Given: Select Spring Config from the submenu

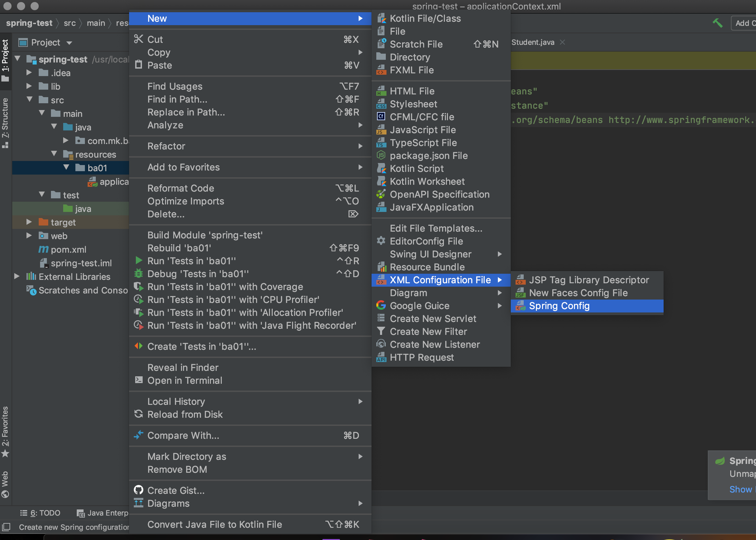Looking at the screenshot, I should tap(559, 306).
